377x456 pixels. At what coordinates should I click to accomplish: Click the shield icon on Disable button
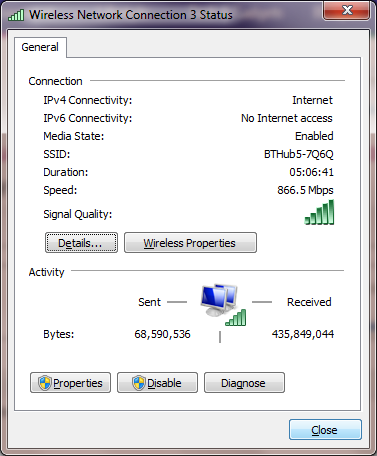point(139,383)
